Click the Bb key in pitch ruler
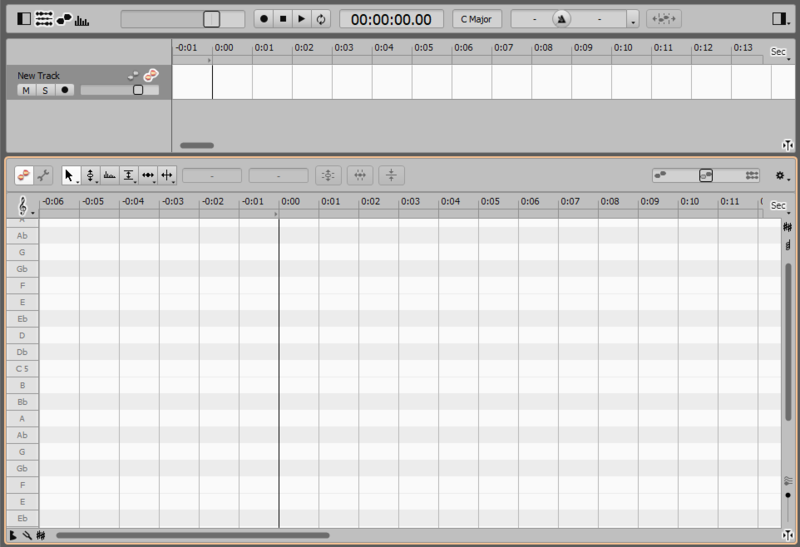The height and width of the screenshot is (547, 800). pyautogui.click(x=22, y=402)
